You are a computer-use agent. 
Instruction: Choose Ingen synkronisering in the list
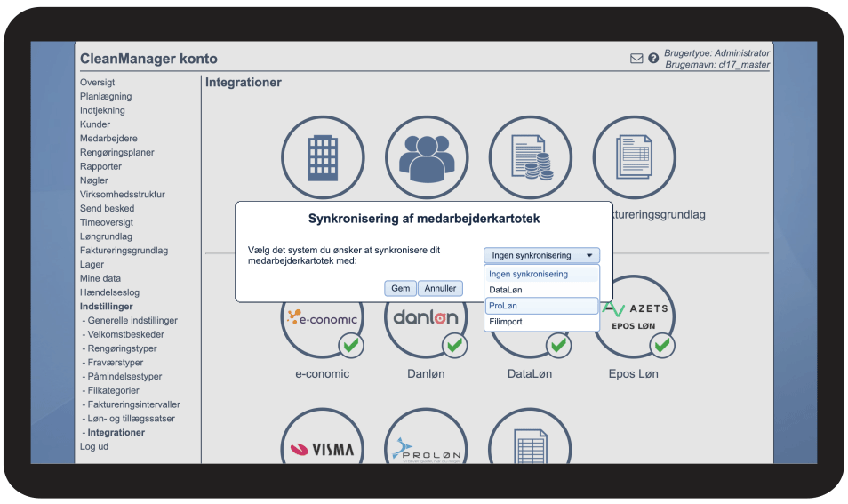pyautogui.click(x=541, y=274)
